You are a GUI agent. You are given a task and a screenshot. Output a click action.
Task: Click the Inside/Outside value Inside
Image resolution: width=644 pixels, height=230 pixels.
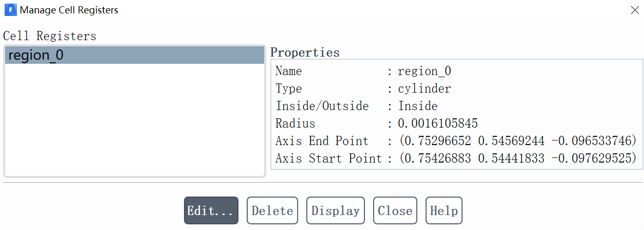click(x=417, y=106)
